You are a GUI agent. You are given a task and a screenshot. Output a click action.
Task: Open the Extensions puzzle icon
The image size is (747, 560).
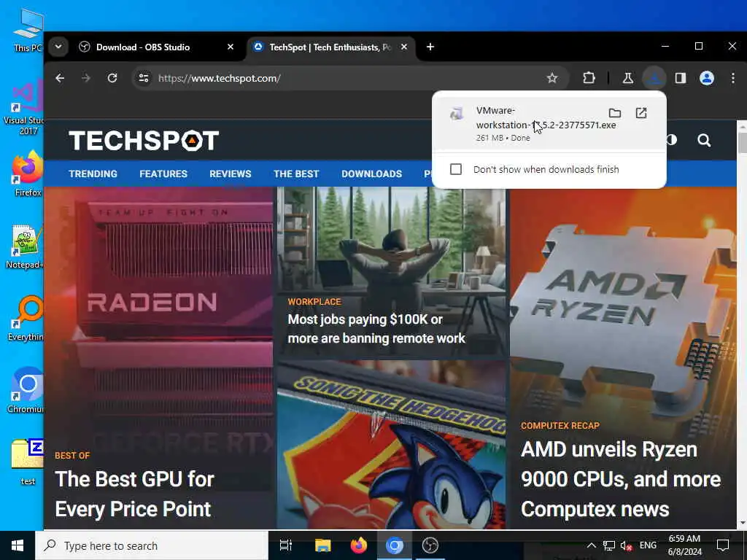tap(589, 78)
